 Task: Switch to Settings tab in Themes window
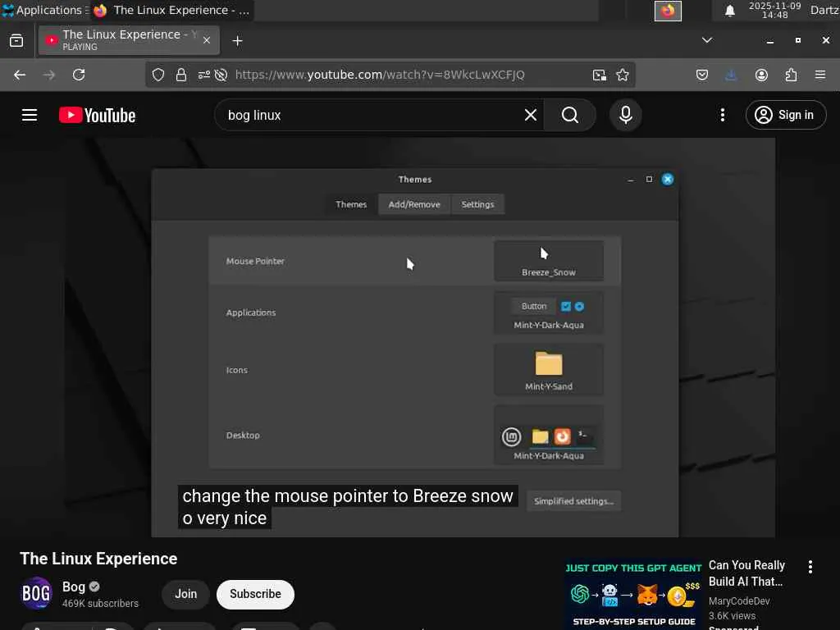tap(478, 204)
